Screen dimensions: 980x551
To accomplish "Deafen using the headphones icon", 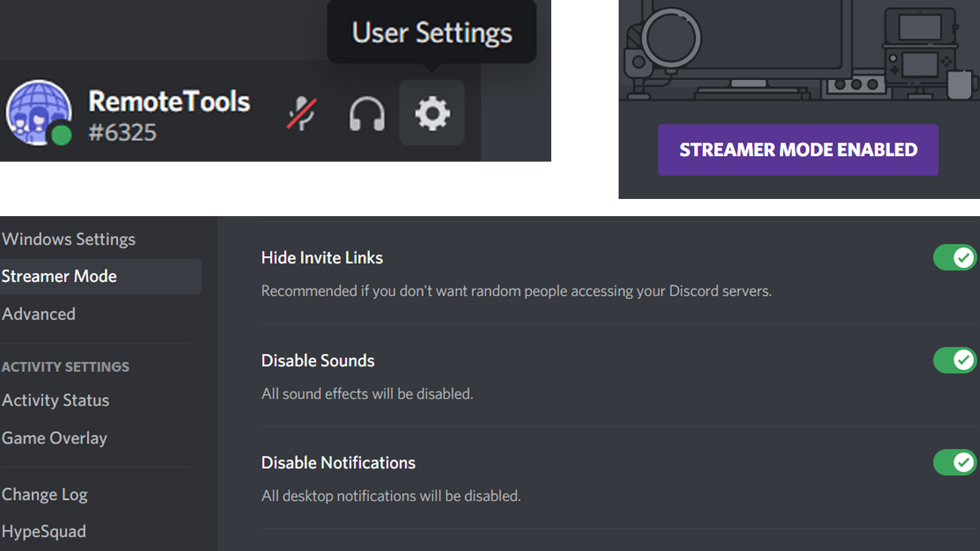I will pyautogui.click(x=367, y=114).
